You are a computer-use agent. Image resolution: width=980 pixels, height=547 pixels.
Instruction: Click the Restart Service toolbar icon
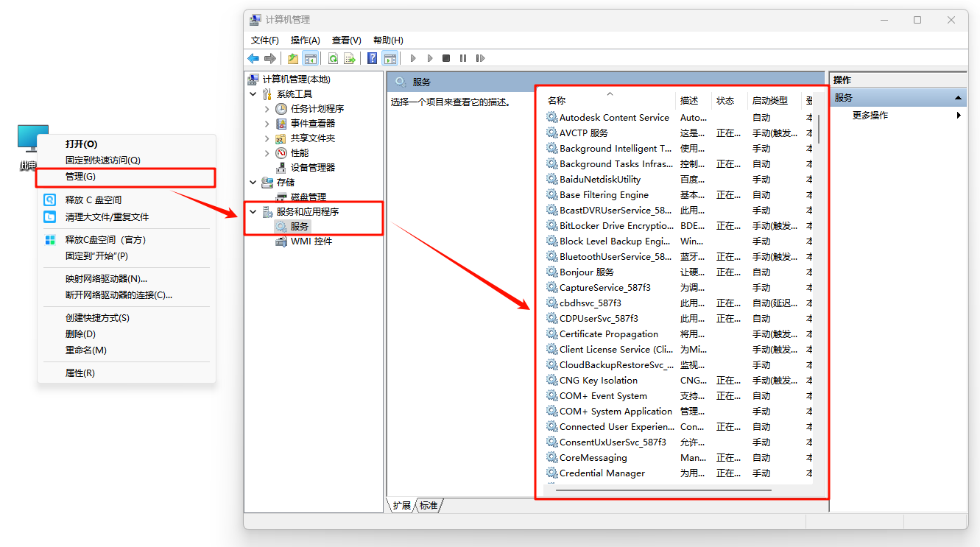tap(480, 58)
